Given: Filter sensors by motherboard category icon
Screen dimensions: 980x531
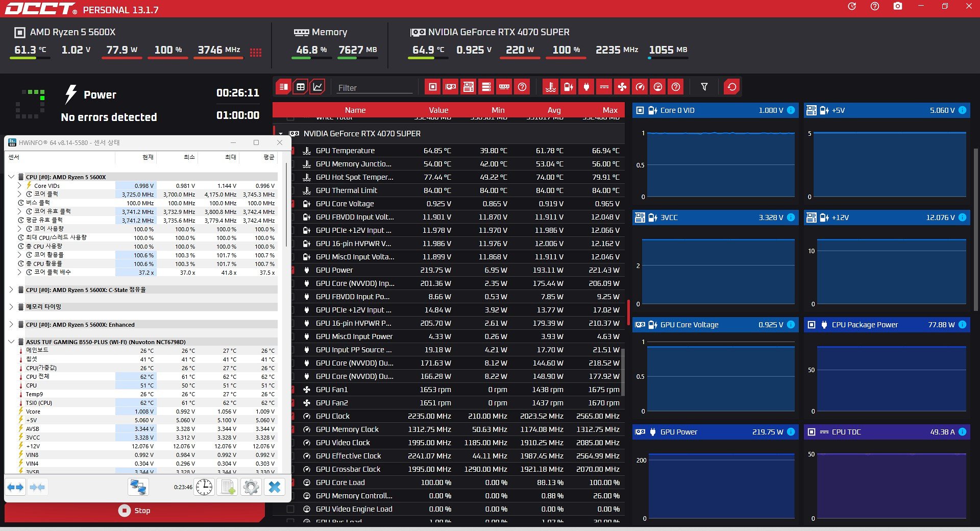Looking at the screenshot, I should [469, 87].
